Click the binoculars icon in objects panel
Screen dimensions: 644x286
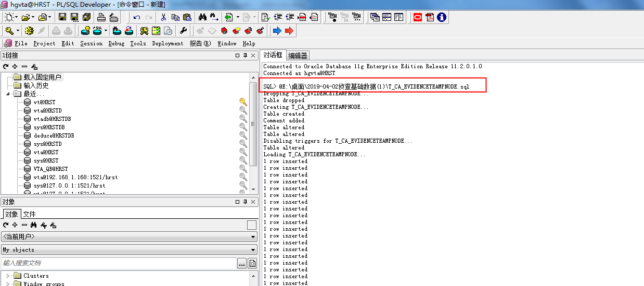point(34,225)
